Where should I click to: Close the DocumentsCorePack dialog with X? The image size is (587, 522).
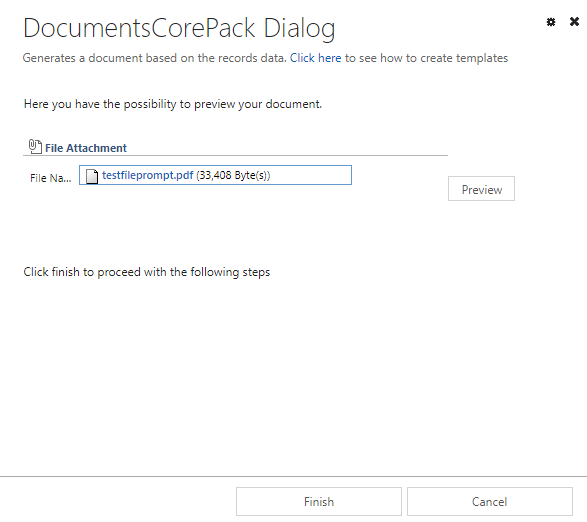coord(574,22)
